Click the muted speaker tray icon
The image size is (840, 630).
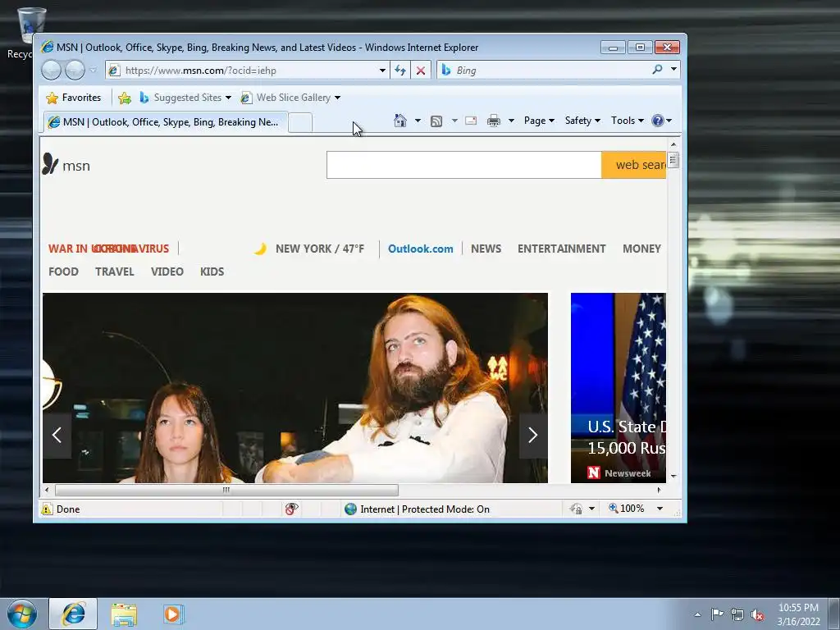click(757, 614)
